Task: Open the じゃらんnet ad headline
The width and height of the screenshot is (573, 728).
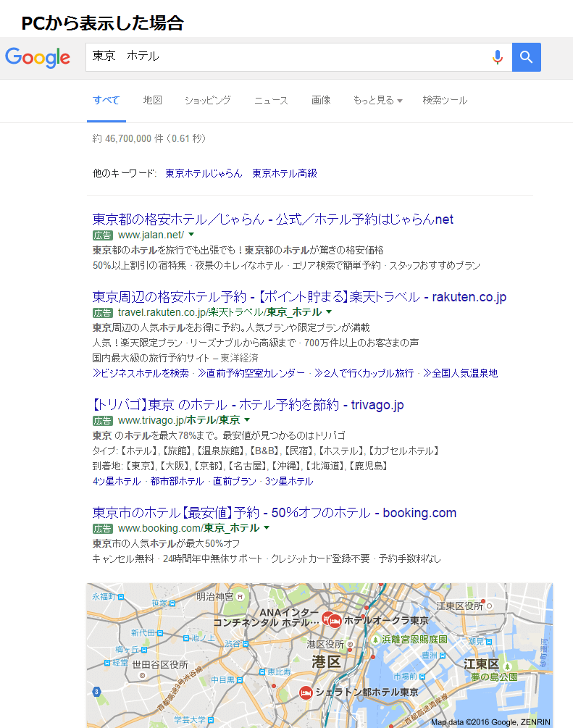Action: click(272, 219)
